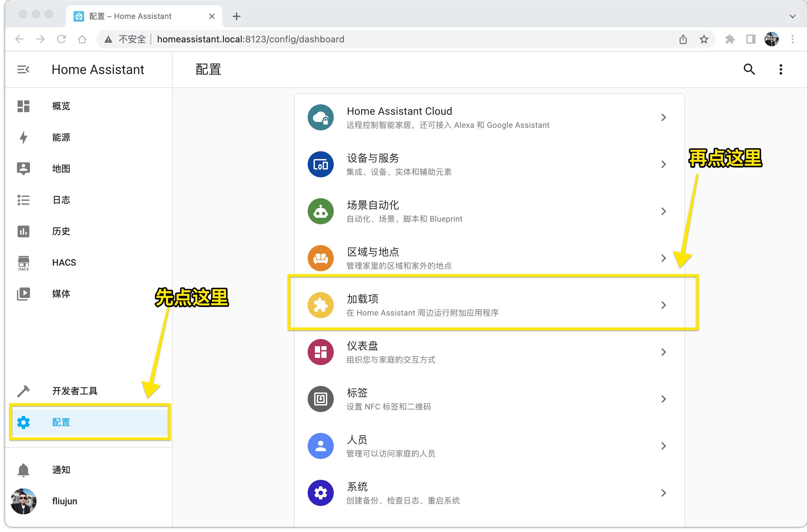The image size is (807, 532).
Task: Click the 加载项 puzzle piece icon
Action: click(x=320, y=305)
